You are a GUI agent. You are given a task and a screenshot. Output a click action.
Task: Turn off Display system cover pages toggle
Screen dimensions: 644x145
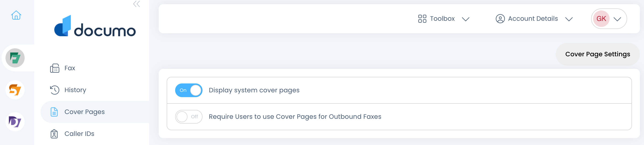point(189,90)
